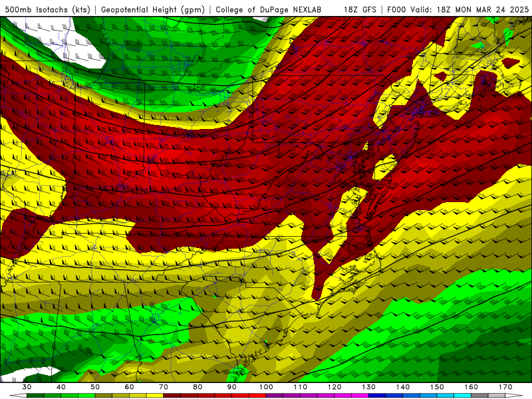The width and height of the screenshot is (532, 399).
Task: Choose the bright magenta swatch ending at 130
Action: pos(360,395)
